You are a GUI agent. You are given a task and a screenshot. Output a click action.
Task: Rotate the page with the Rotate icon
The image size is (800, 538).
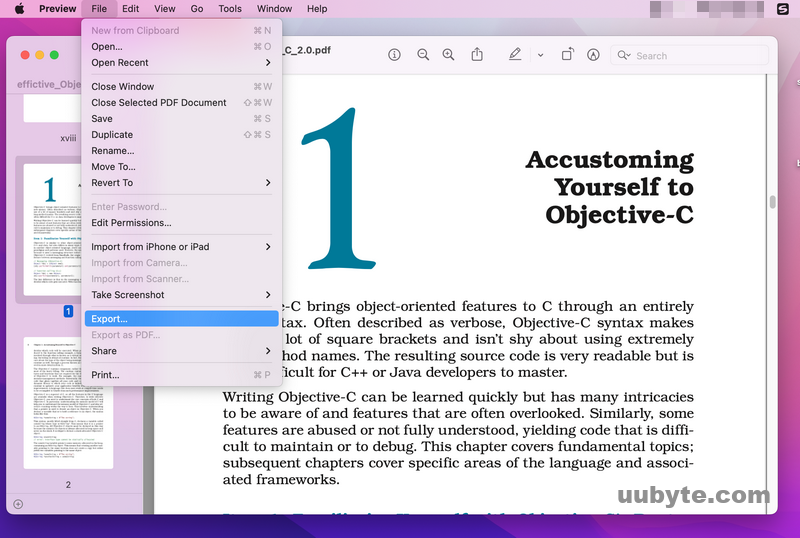[x=567, y=54]
